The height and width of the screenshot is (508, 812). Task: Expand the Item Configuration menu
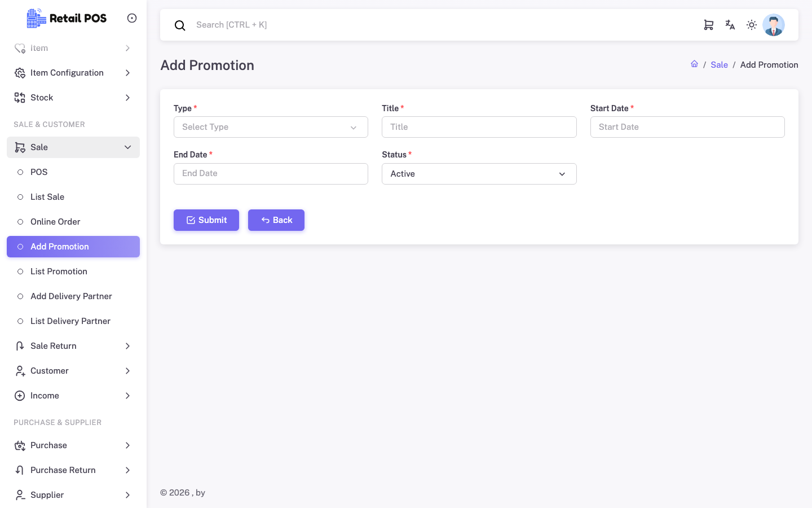(x=73, y=73)
